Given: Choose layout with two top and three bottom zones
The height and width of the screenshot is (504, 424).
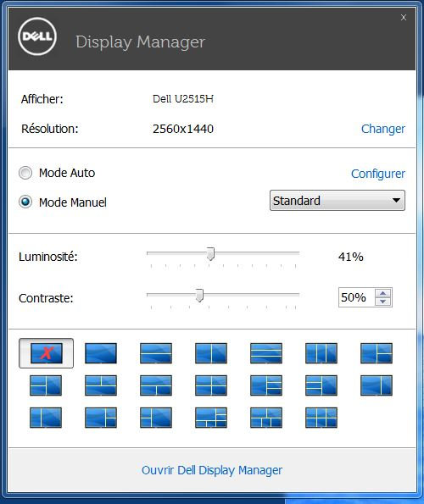Looking at the screenshot, I should pos(266,418).
